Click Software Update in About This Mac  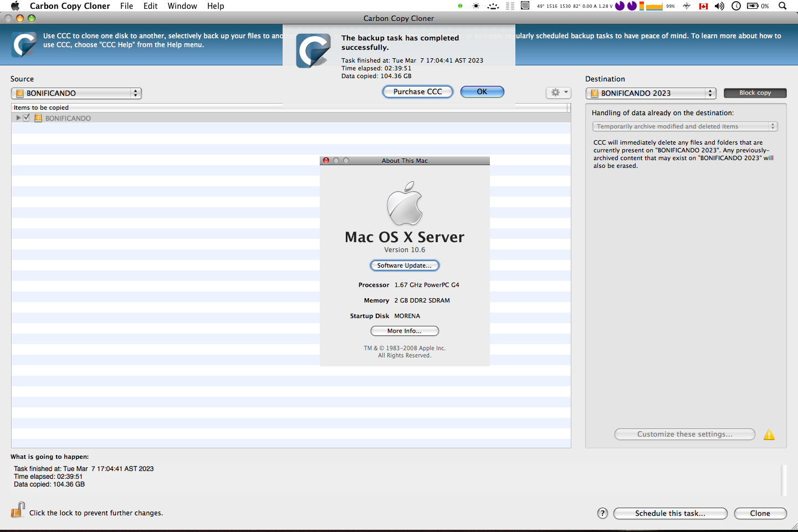405,265
